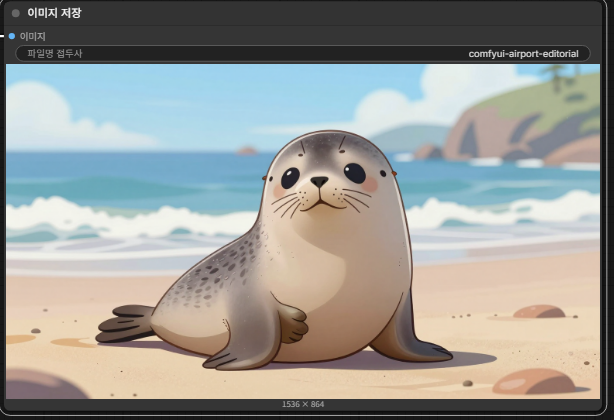The image size is (614, 420).
Task: Click the seal's black nose in preview
Action: (x=318, y=183)
